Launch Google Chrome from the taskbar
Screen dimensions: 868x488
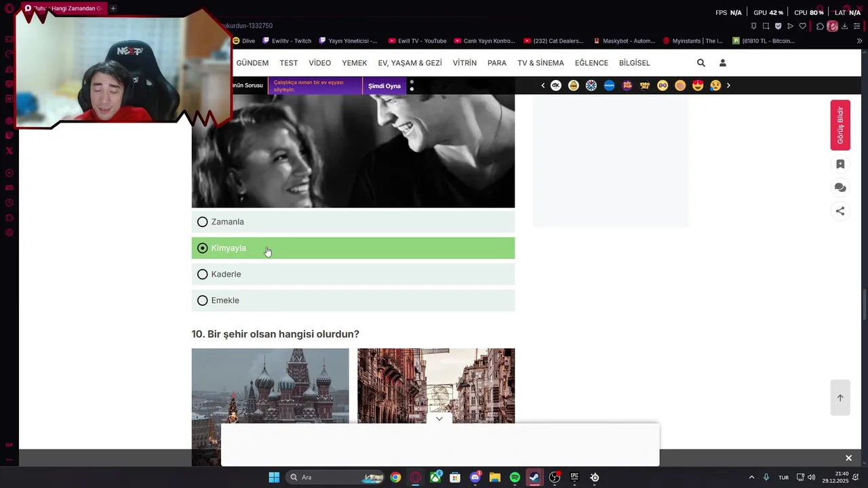[x=395, y=477]
